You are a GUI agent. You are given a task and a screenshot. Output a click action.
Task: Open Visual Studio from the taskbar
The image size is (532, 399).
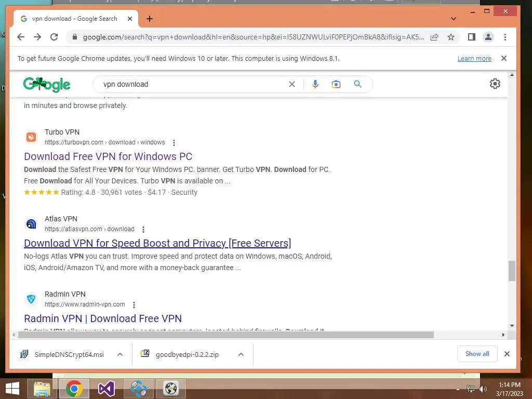click(x=106, y=389)
